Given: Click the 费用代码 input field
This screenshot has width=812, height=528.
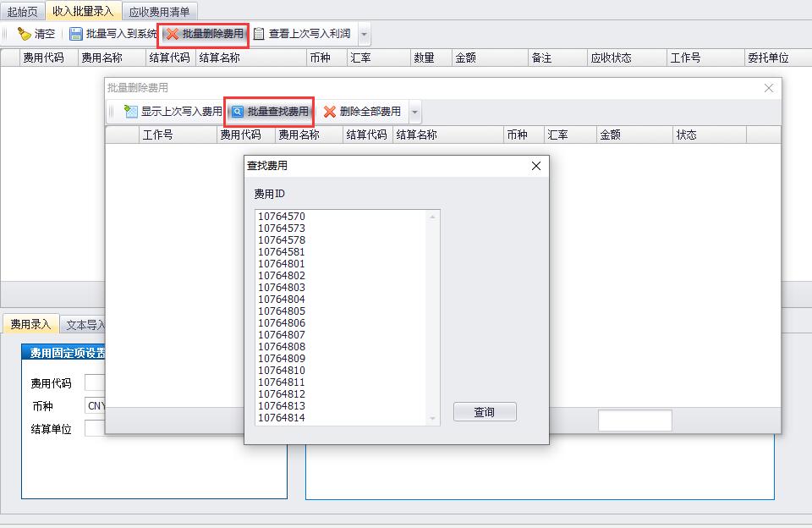Looking at the screenshot, I should (x=96, y=383).
